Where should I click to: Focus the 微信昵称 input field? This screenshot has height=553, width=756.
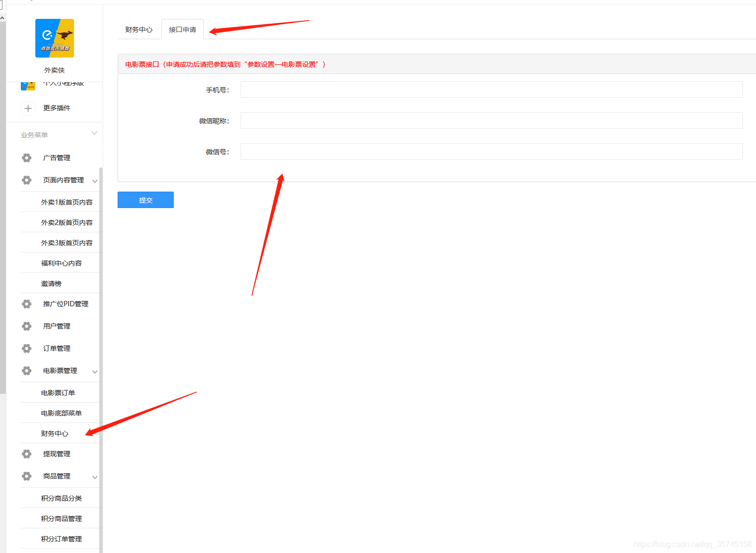[491, 120]
